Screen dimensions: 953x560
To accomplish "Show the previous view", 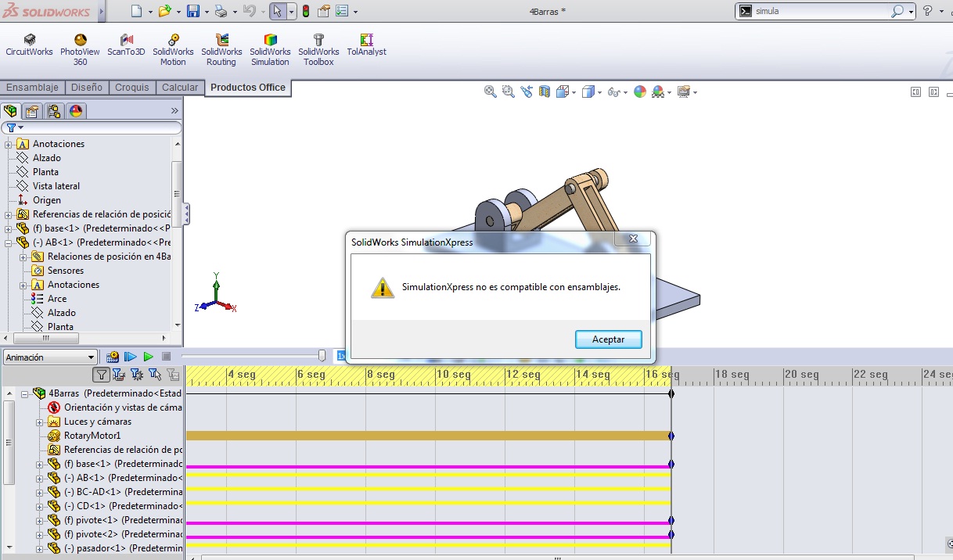I will pos(526,92).
